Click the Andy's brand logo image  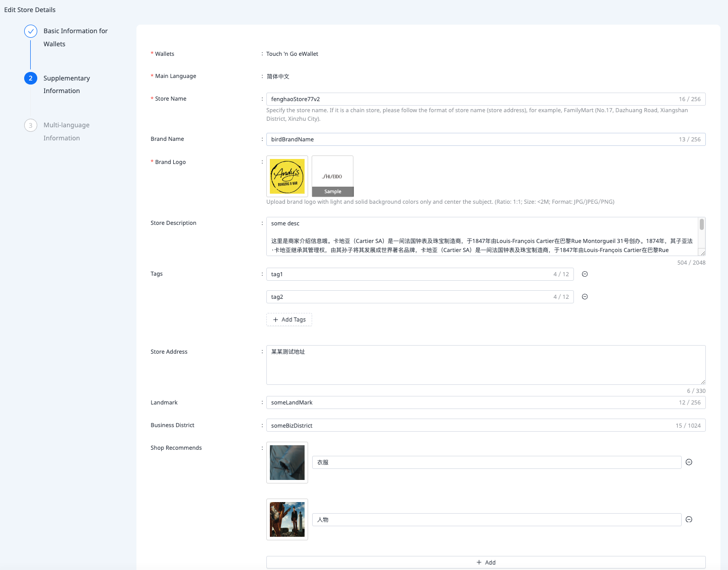[x=287, y=176]
